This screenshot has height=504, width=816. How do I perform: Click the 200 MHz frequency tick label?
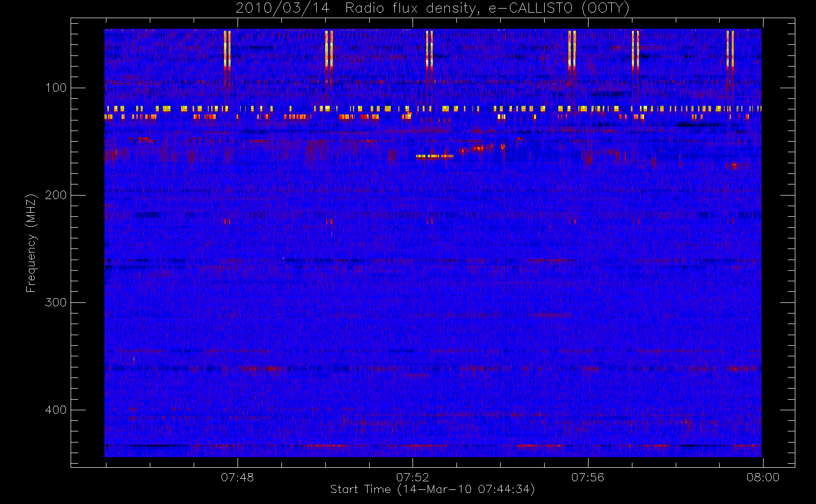click(55, 195)
